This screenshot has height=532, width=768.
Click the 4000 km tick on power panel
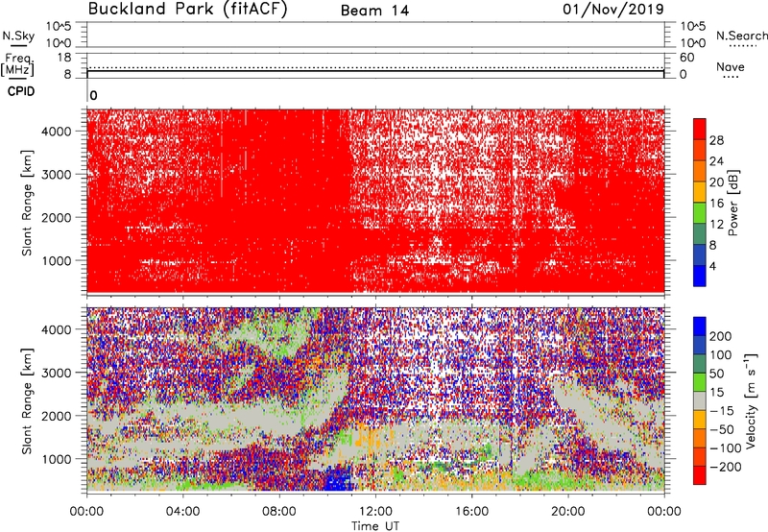pyautogui.click(x=56, y=132)
